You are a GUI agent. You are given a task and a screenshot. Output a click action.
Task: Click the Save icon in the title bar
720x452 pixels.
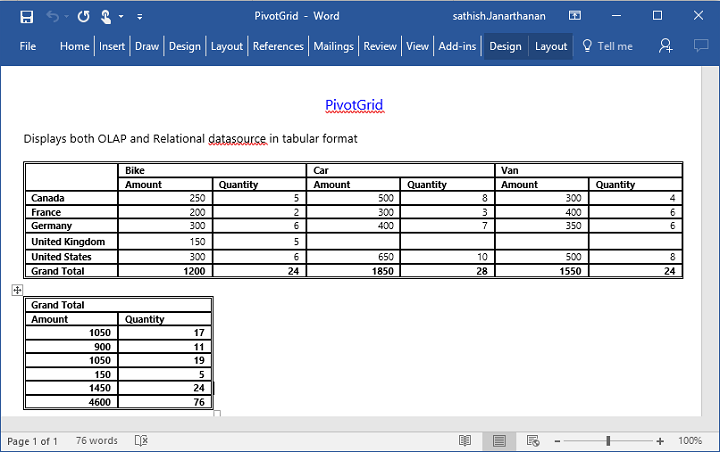[26, 16]
